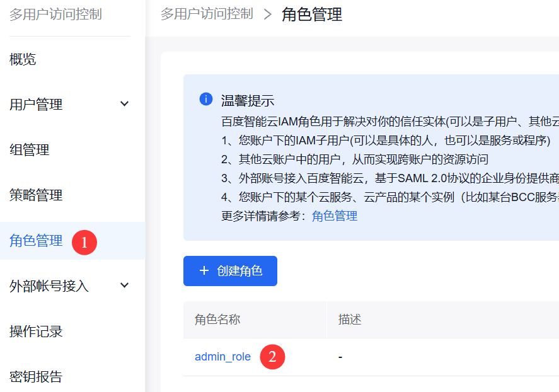Click the 角色管理 page title

[x=312, y=14]
